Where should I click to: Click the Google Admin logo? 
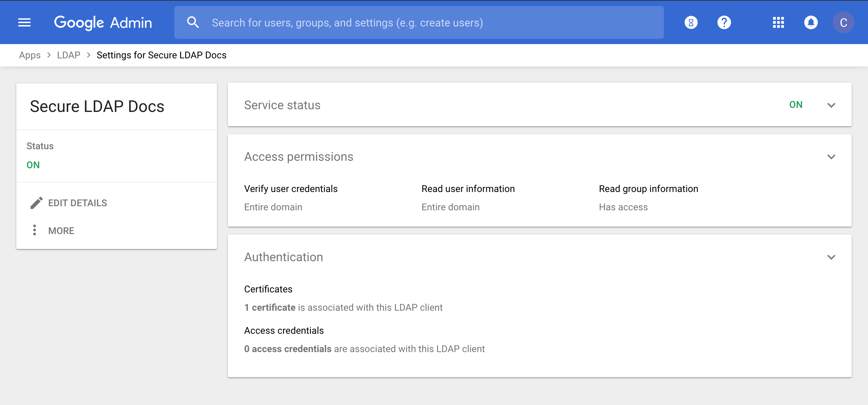pos(103,23)
